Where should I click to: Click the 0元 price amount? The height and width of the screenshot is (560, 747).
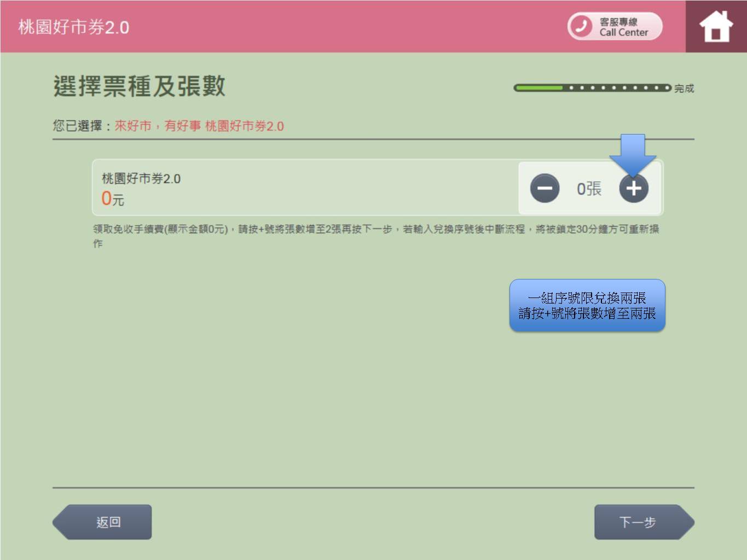pyautogui.click(x=113, y=199)
